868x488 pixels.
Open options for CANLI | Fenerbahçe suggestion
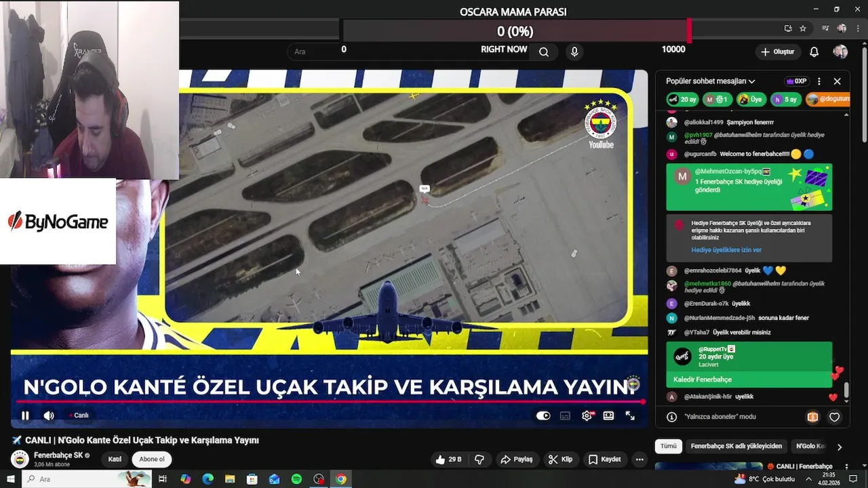[x=846, y=467]
